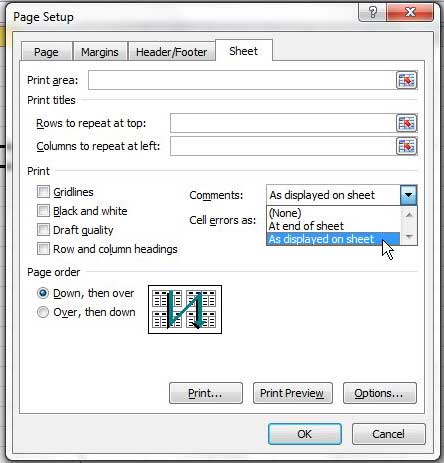Viewport: 444px width, 463px height.
Task: Click the help question mark icon
Action: (373, 13)
